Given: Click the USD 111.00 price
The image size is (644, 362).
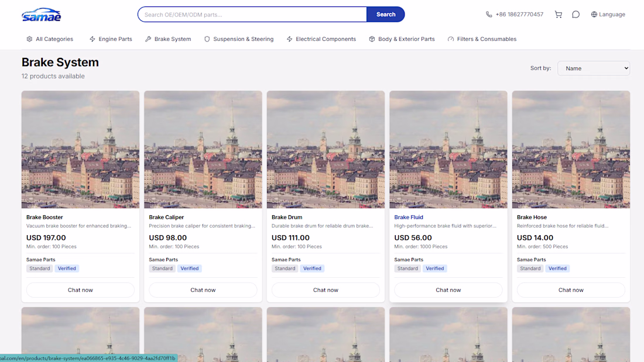Looking at the screenshot, I should 290,237.
